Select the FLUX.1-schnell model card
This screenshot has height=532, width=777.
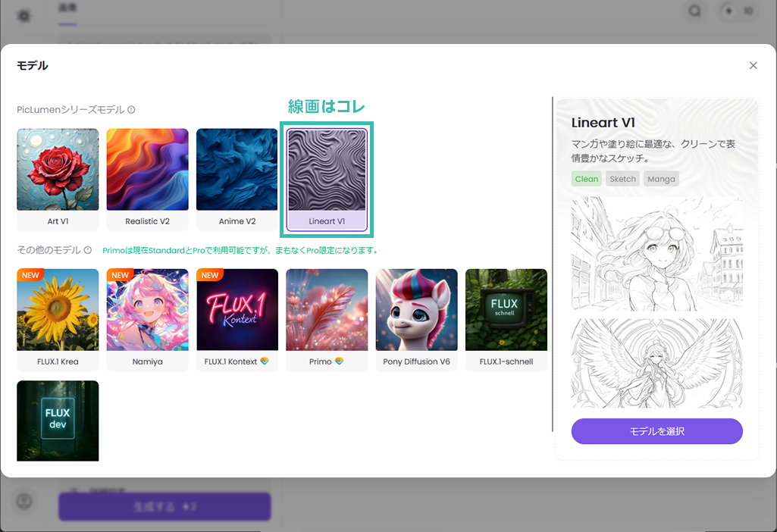pyautogui.click(x=506, y=320)
